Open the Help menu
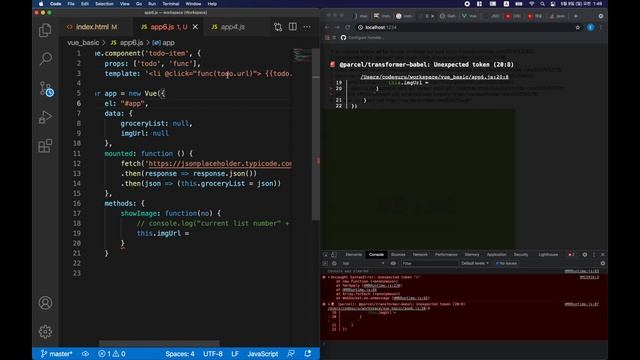Viewport: 640px width, 360px height. coord(212,4)
